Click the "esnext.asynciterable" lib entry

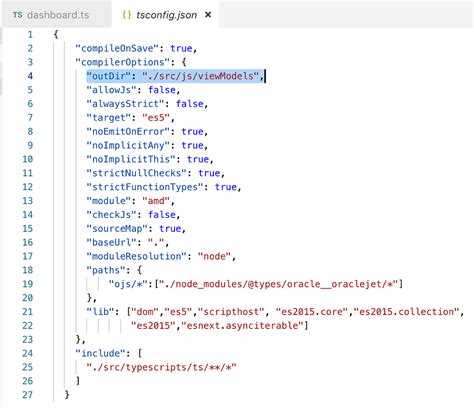click(242, 326)
